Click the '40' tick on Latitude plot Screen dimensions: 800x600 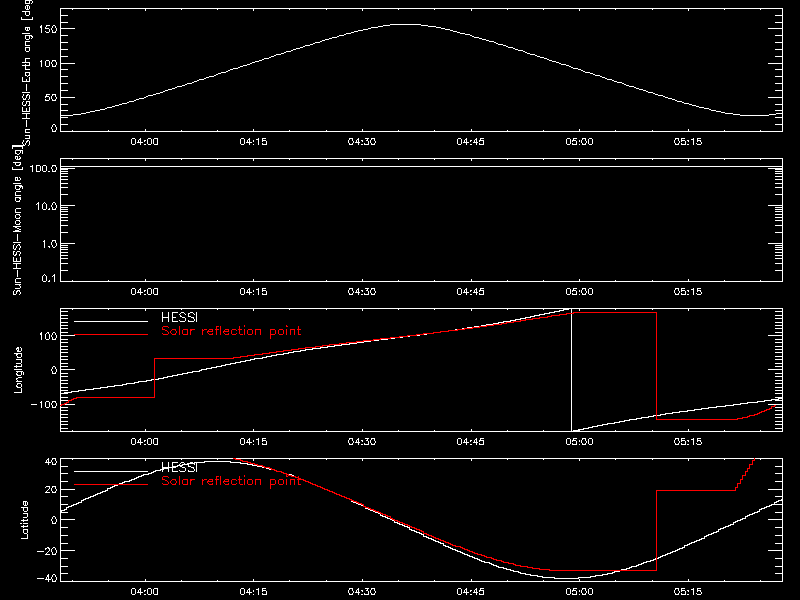[51, 462]
